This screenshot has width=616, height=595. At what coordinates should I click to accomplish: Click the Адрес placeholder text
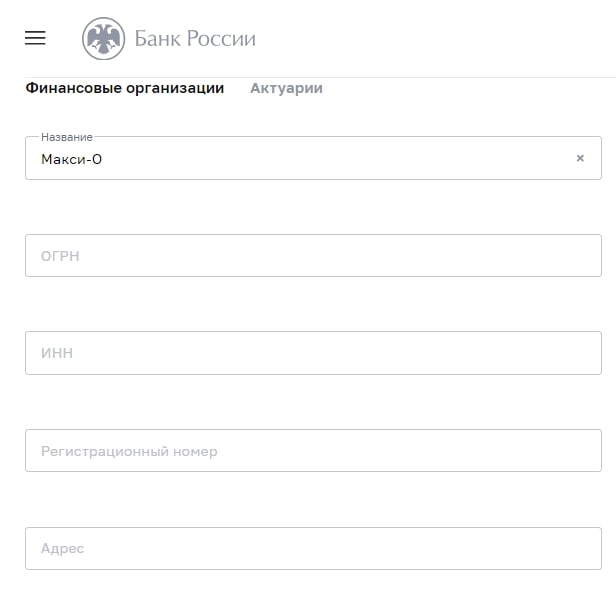point(62,548)
